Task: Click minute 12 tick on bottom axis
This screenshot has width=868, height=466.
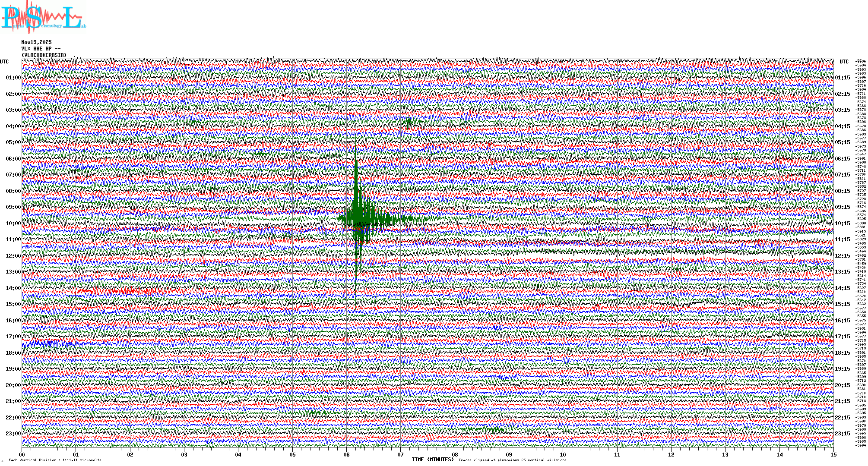Action: point(671,455)
